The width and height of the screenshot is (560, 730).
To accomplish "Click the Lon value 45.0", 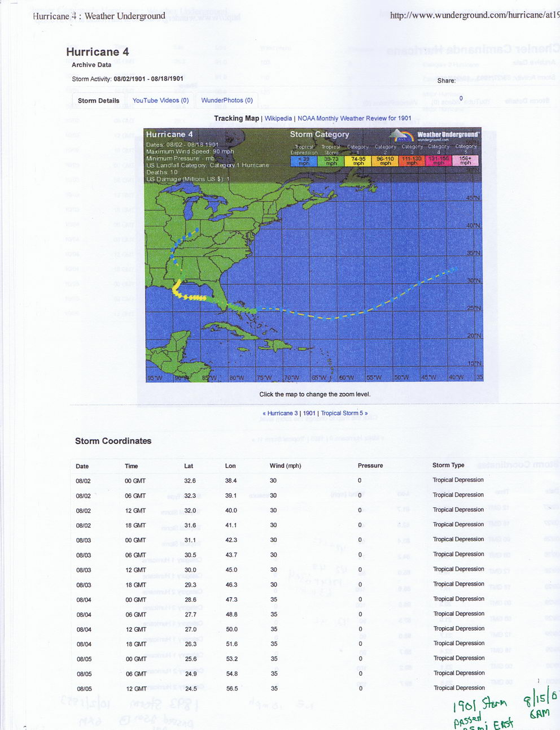I will tap(231, 570).
